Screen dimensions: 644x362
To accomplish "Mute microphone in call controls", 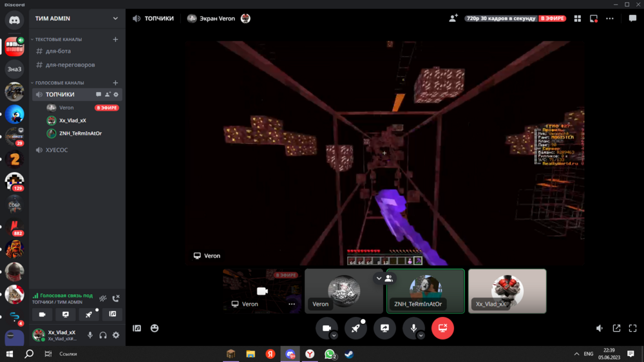I will click(413, 328).
